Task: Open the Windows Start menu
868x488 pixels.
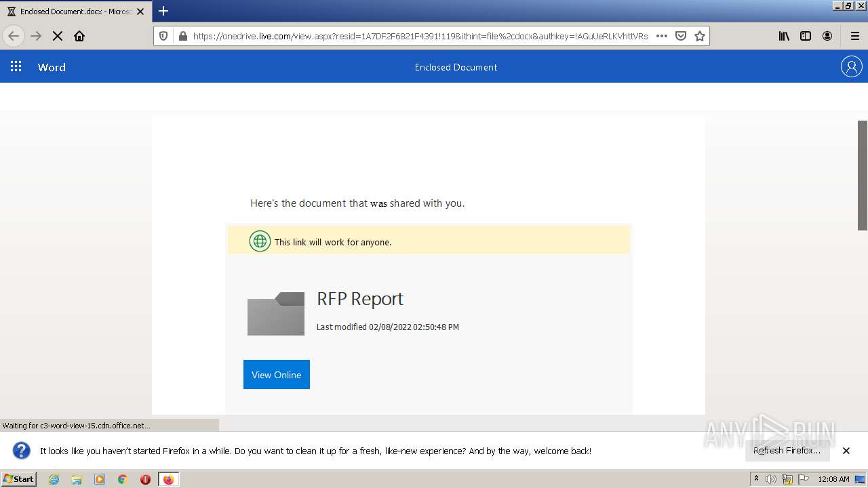Action: (18, 479)
